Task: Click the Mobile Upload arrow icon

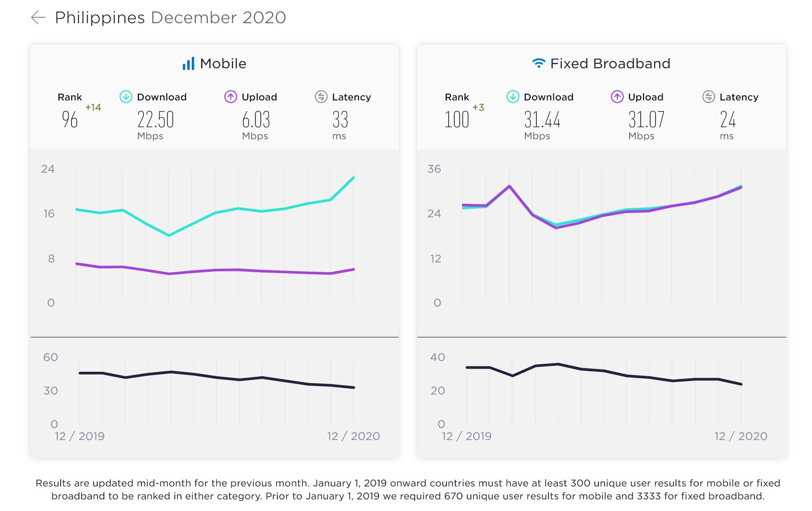Action: point(231,97)
